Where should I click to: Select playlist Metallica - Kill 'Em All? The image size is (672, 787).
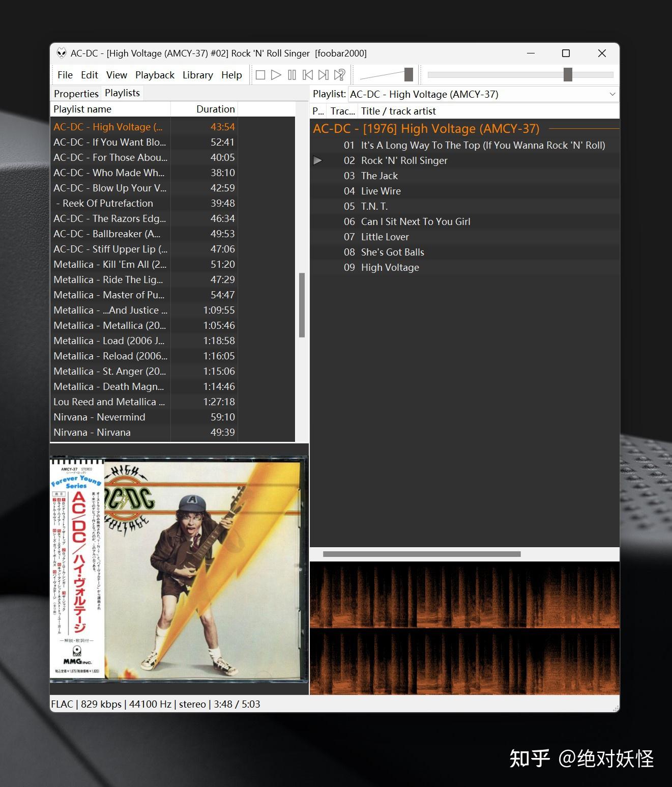click(172, 264)
